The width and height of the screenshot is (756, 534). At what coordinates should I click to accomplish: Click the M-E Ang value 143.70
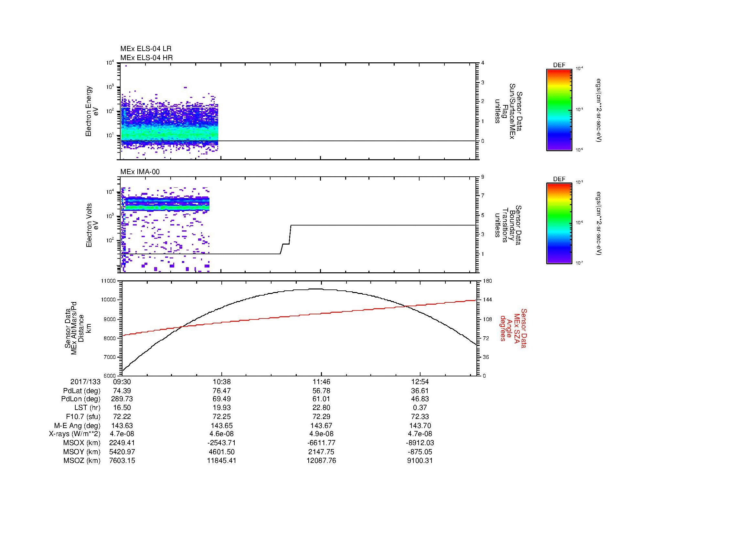coord(420,426)
